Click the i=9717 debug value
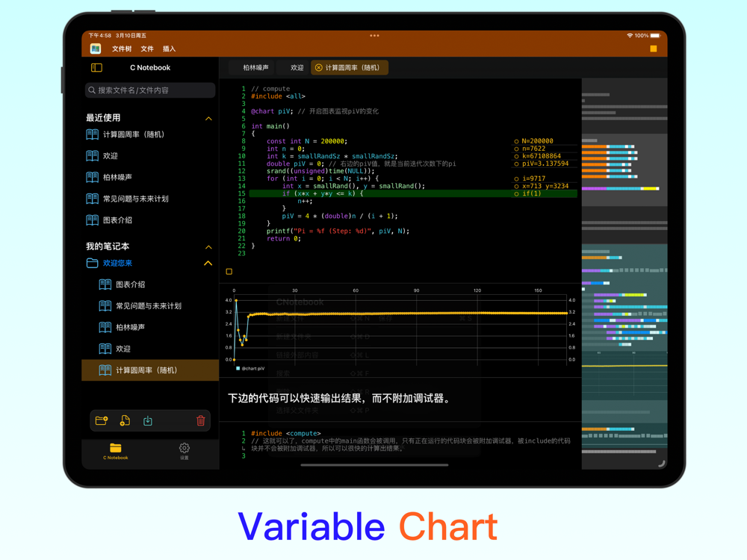747x560 pixels. click(x=533, y=178)
